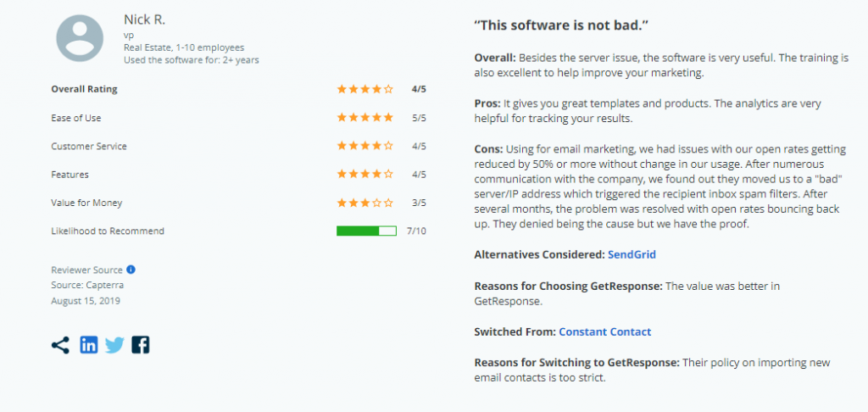
Task: Click Nick R.'s profile avatar
Action: 80,39
